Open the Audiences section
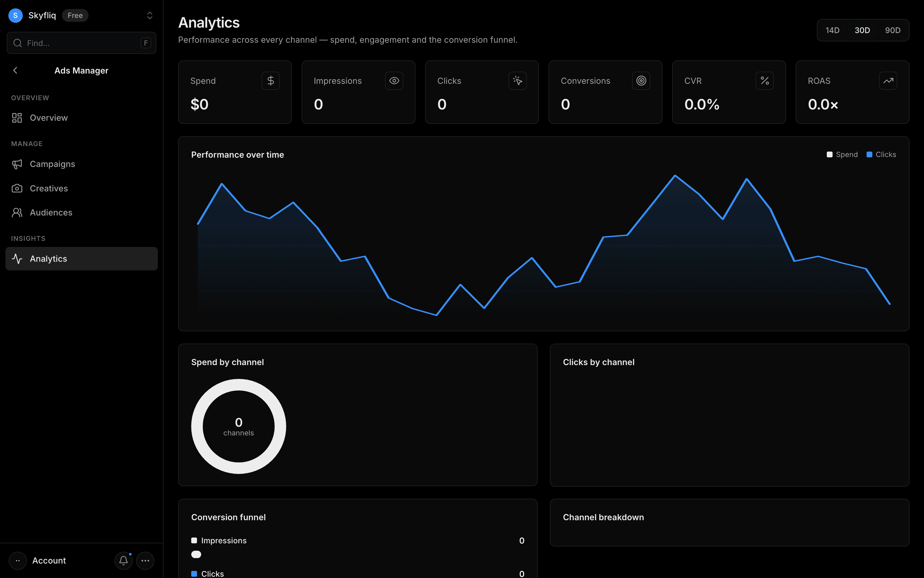This screenshot has width=924, height=578. click(x=81, y=213)
